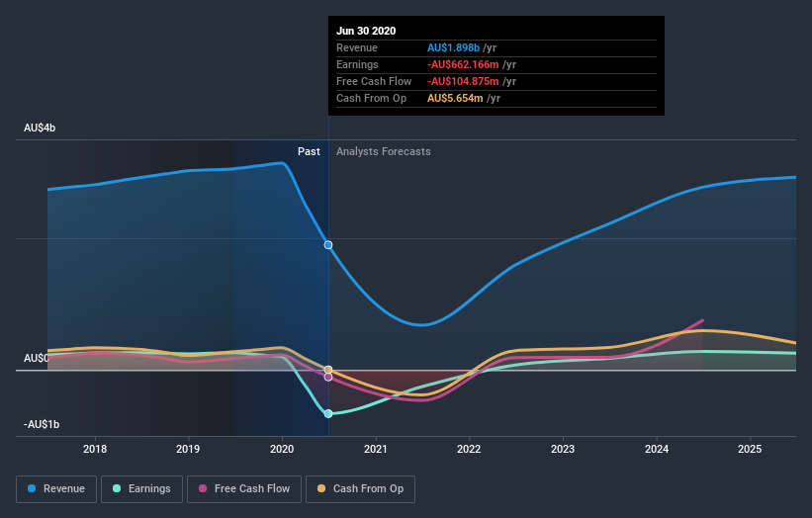This screenshot has width=812, height=518.
Task: Click the Analysts Forecasts label
Action: (x=383, y=151)
